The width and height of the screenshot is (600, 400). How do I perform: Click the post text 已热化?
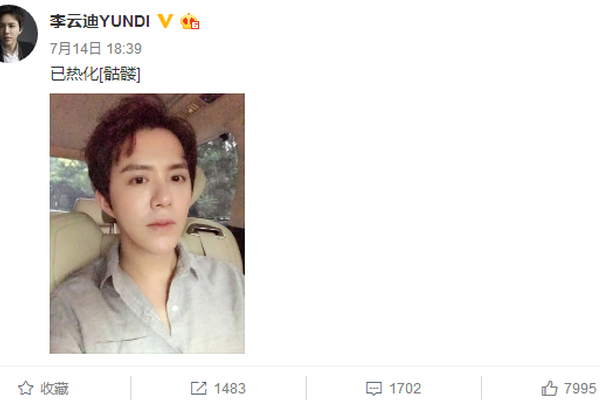(74, 74)
